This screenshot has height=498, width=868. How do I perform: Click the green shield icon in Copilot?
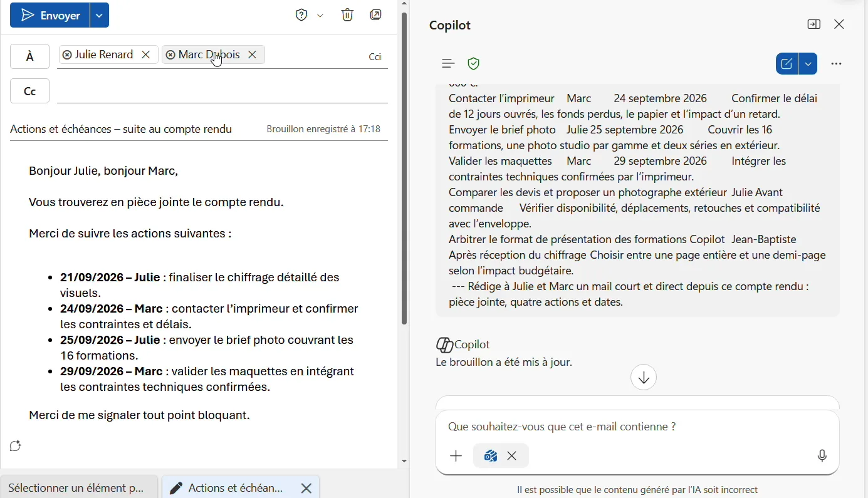(x=474, y=63)
